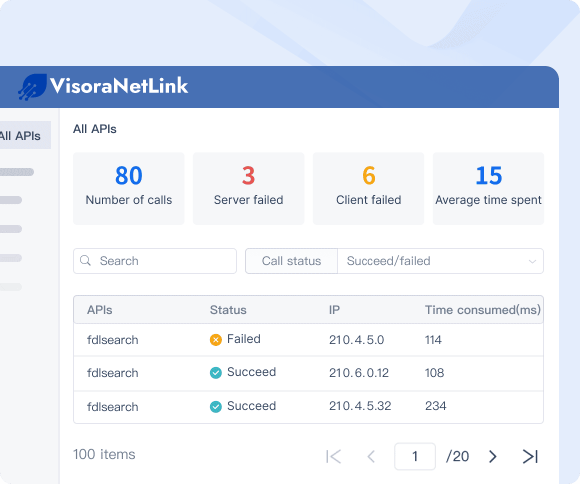Jump to last page arrow icon
The height and width of the screenshot is (484, 580).
click(x=530, y=456)
